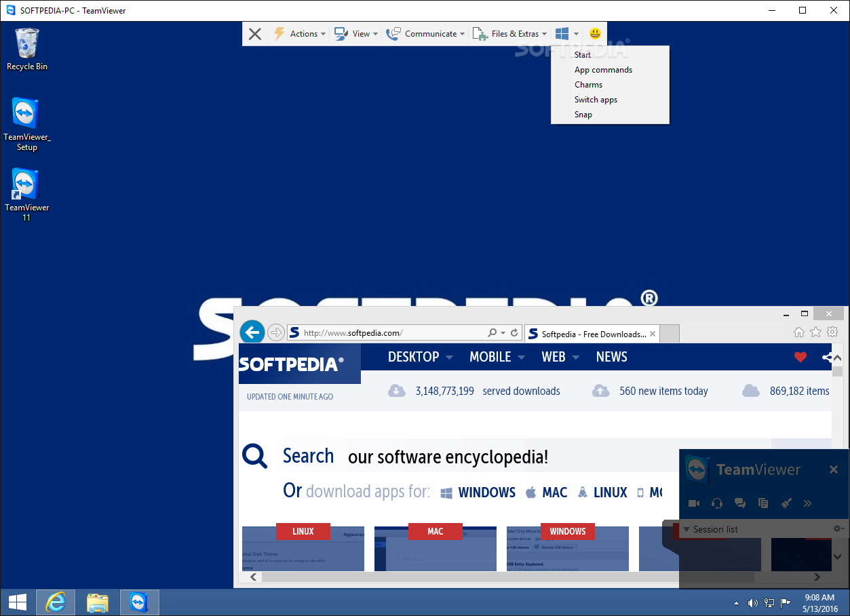Image resolution: width=850 pixels, height=616 pixels.
Task: Click the search magnifier in address bar
Action: coord(492,333)
